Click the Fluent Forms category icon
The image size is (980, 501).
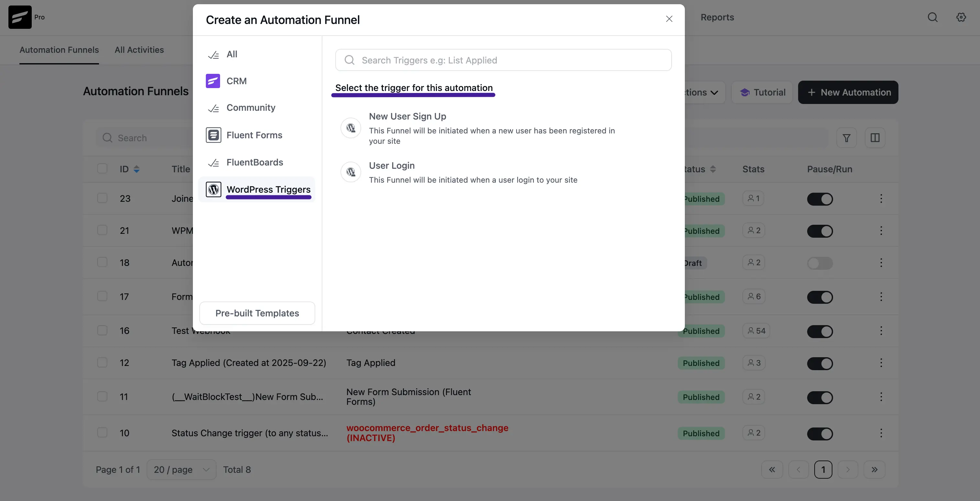[x=213, y=135]
